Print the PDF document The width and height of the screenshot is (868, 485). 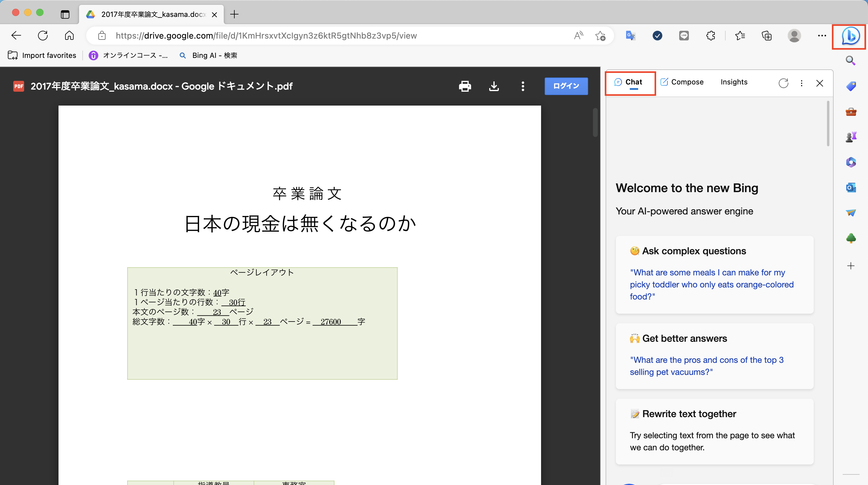tap(465, 86)
